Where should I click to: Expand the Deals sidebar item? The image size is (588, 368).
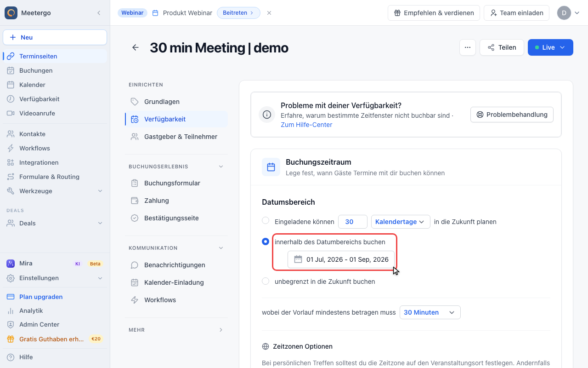coord(100,223)
